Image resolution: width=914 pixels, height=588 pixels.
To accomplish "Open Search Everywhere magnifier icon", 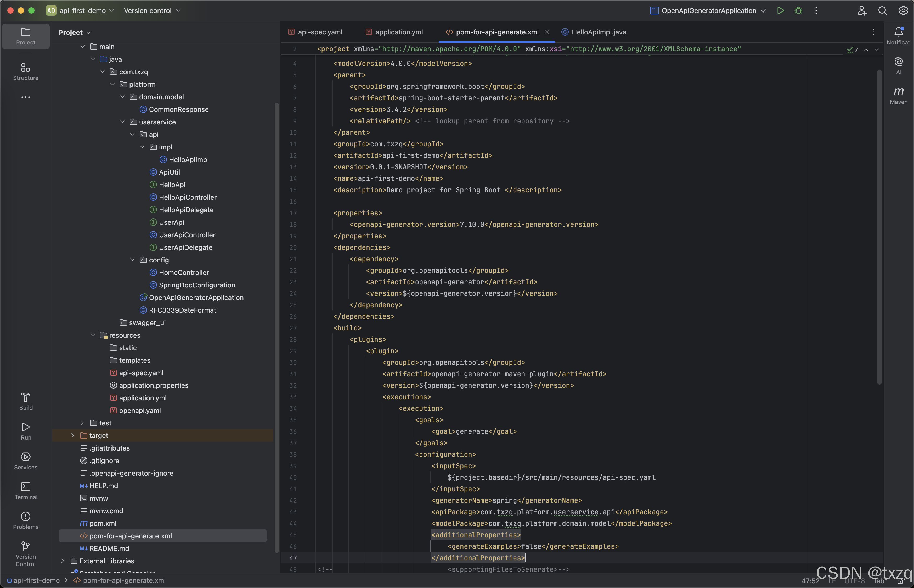I will click(882, 11).
